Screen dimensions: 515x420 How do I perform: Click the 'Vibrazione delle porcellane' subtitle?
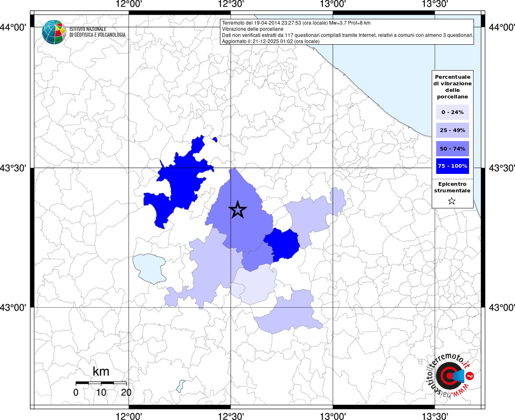(253, 29)
